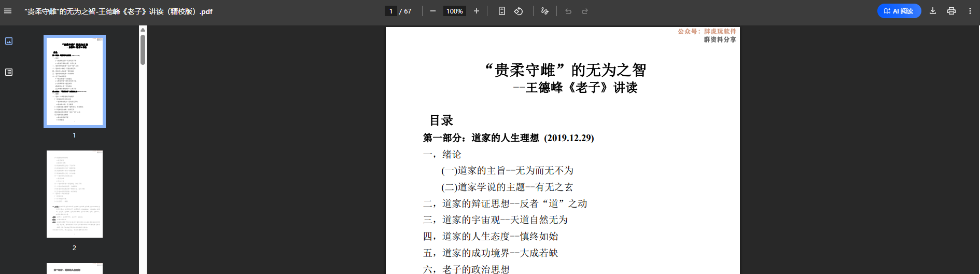
Task: Select the partially visible page 3 thumbnail
Action: (x=75, y=268)
